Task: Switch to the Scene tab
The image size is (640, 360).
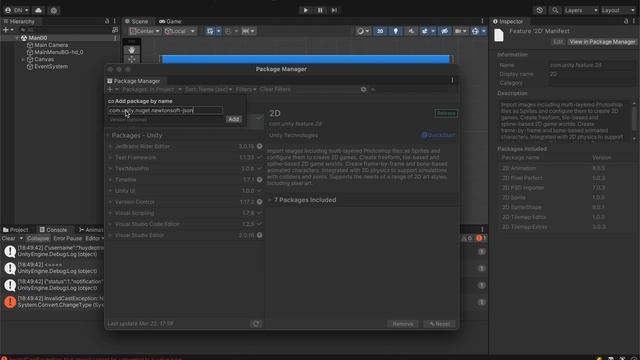Action: click(x=137, y=21)
